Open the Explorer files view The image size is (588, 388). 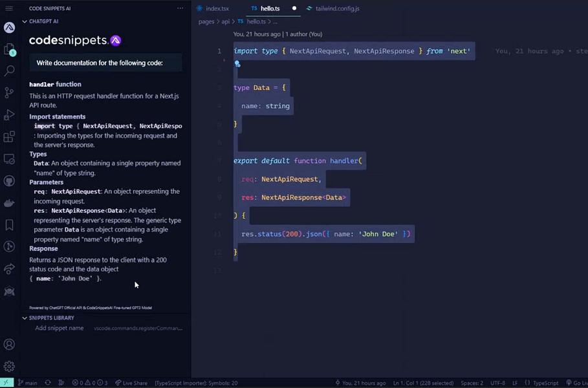click(x=9, y=49)
